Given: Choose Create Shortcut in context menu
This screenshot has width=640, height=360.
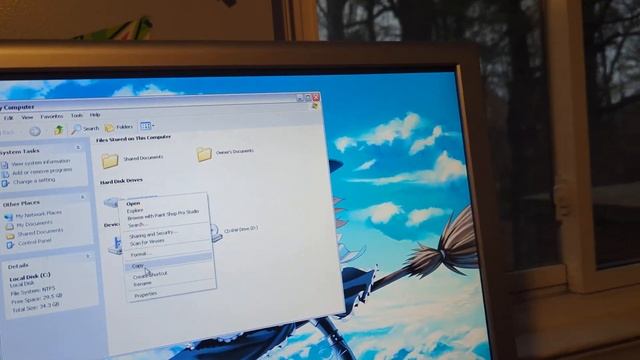Looking at the screenshot, I should click(x=150, y=275).
